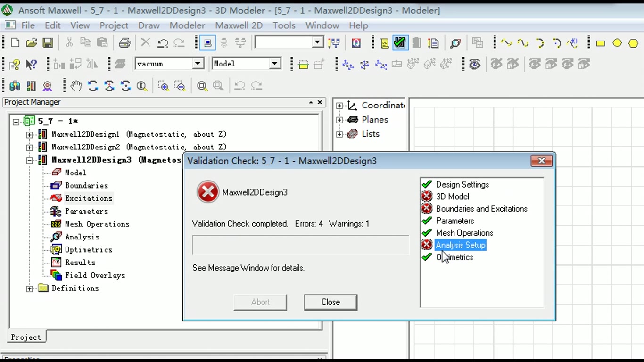Click the yellow scroll list icon left of Validate
The image size is (644, 362).
[385, 43]
